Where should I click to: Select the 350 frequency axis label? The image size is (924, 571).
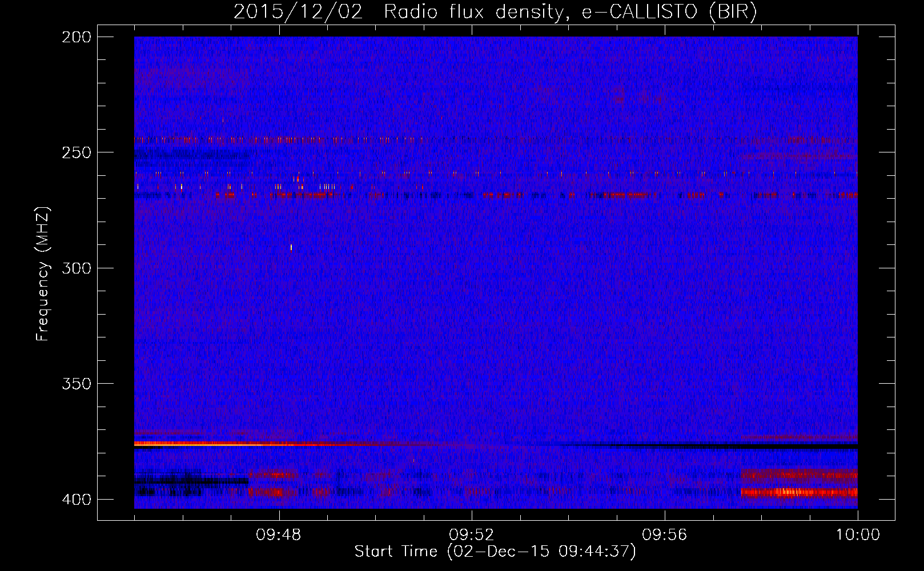point(76,384)
